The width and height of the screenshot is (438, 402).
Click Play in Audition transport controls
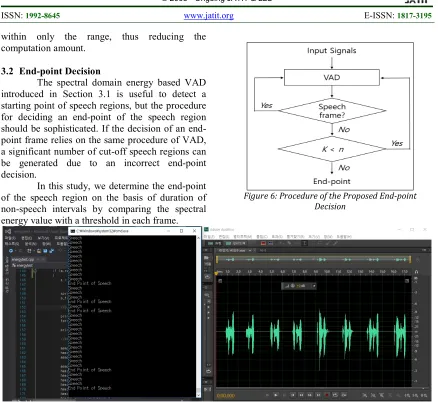click(276, 395)
